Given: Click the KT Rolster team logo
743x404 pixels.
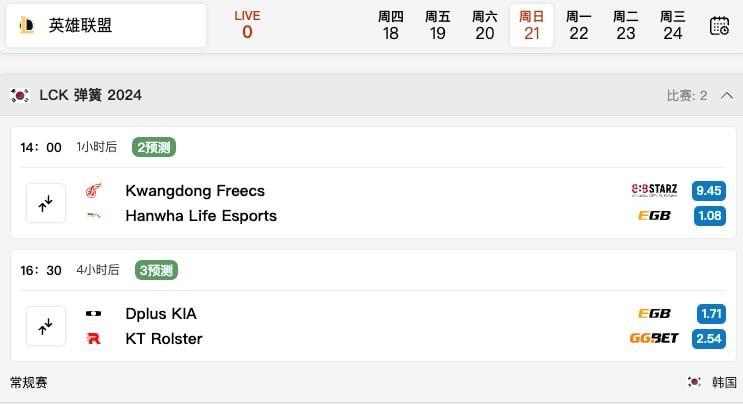Looking at the screenshot, I should (94, 339).
